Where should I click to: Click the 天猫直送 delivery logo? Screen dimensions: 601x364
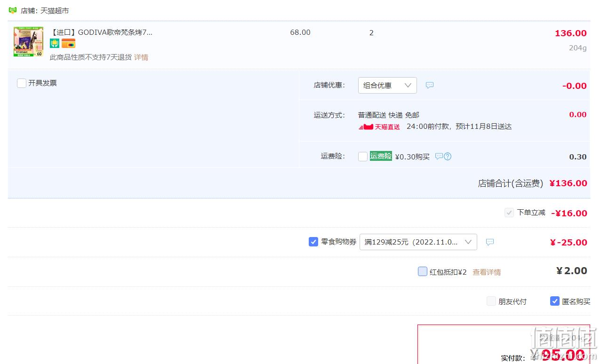(379, 127)
